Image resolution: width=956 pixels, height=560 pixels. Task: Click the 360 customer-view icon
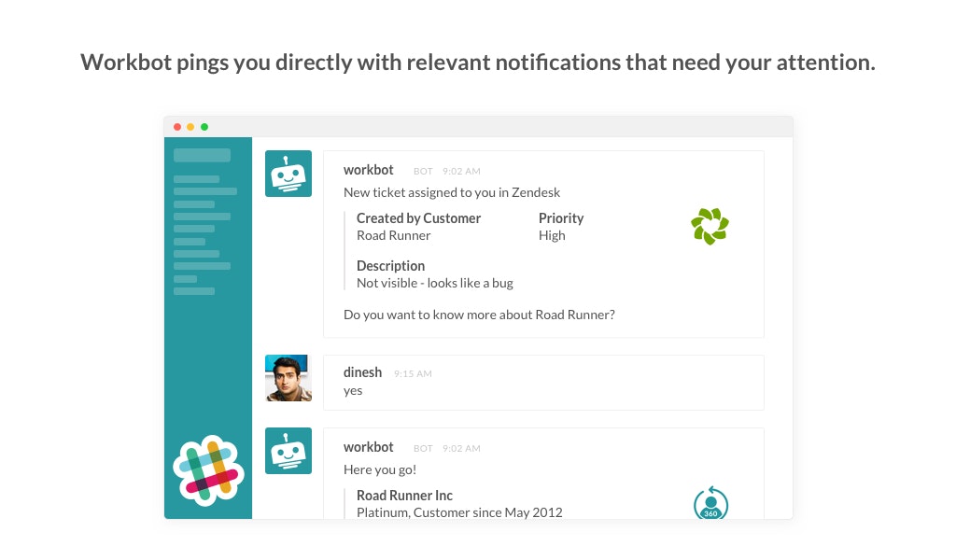[x=710, y=505]
